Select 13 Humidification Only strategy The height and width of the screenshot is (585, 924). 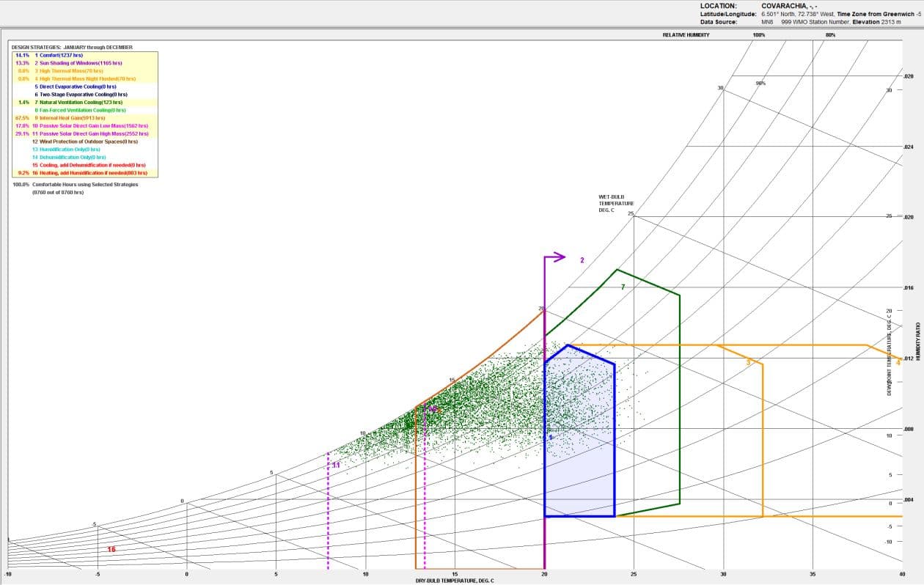click(66, 150)
